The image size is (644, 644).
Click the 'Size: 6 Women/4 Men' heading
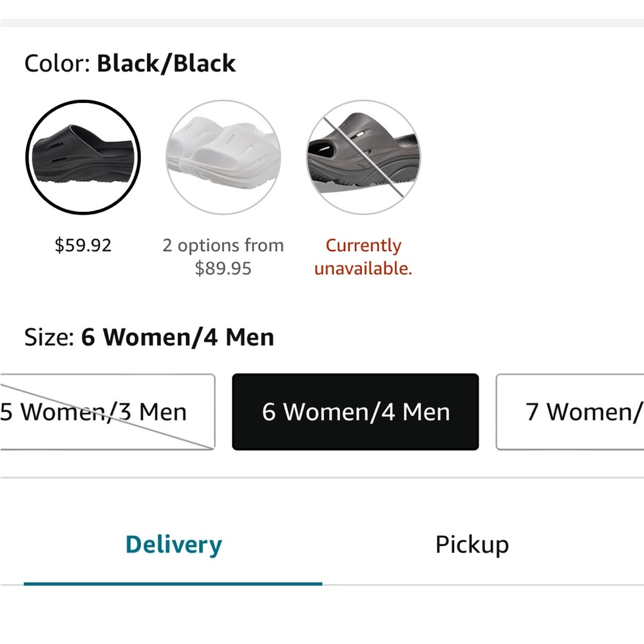click(149, 337)
